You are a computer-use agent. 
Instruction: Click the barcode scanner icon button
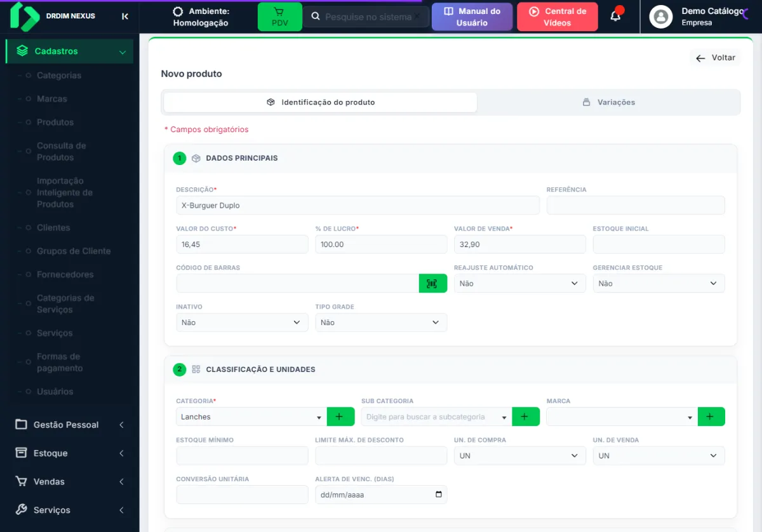[x=433, y=283]
